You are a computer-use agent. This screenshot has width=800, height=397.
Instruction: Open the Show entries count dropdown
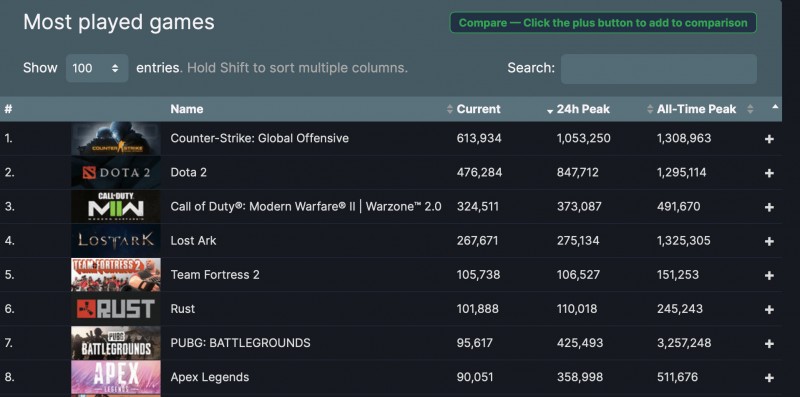97,68
